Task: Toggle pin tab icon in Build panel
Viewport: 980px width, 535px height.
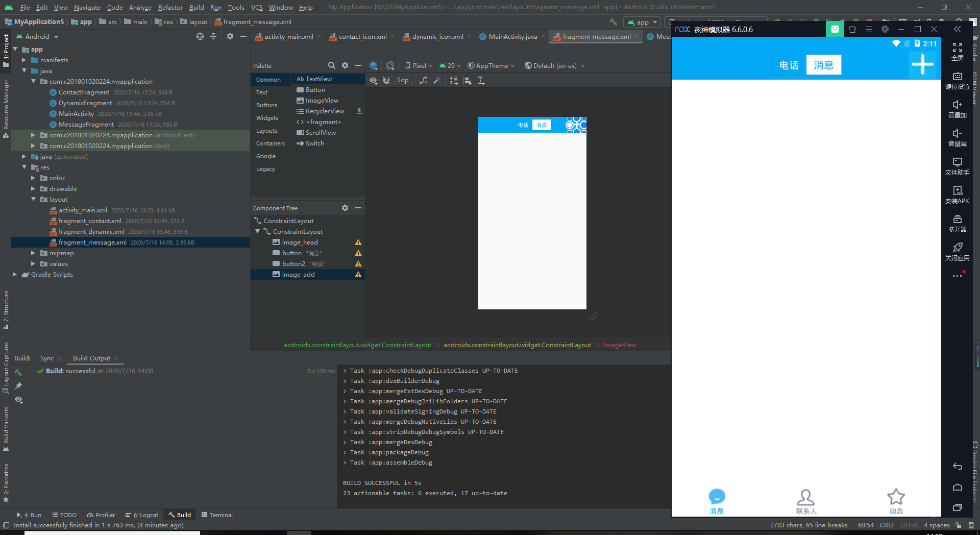Action: point(18,386)
